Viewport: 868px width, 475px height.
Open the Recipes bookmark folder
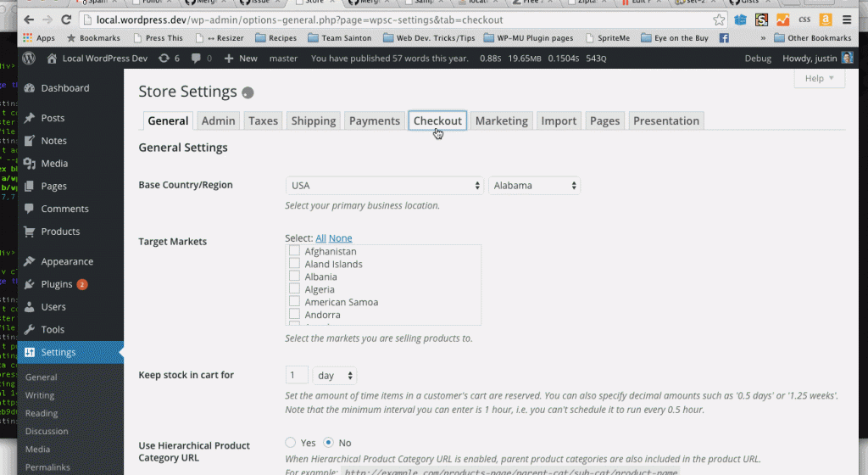click(276, 37)
